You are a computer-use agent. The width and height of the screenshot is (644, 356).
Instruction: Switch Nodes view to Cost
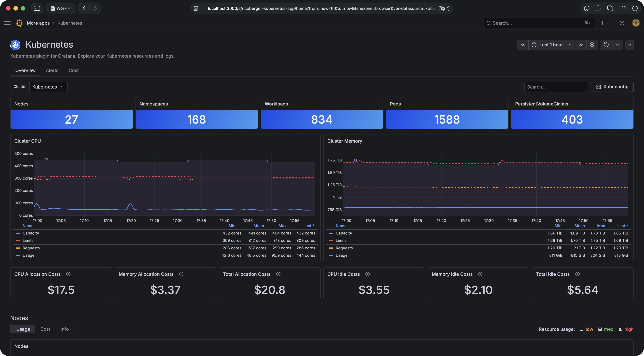point(45,329)
